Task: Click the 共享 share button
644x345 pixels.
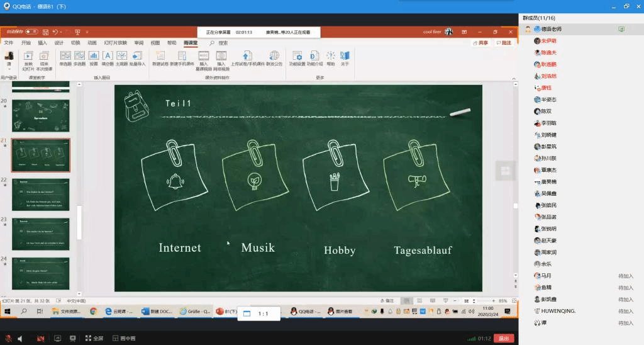Action: 480,43
